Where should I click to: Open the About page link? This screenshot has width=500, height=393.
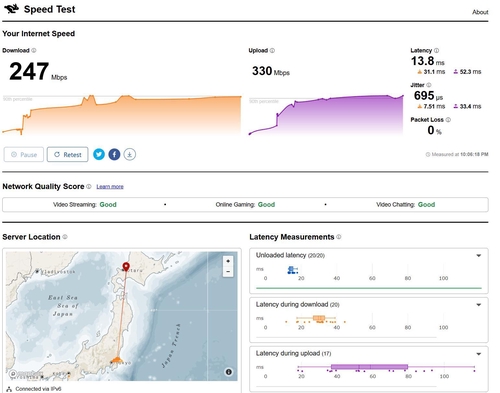pyautogui.click(x=480, y=12)
